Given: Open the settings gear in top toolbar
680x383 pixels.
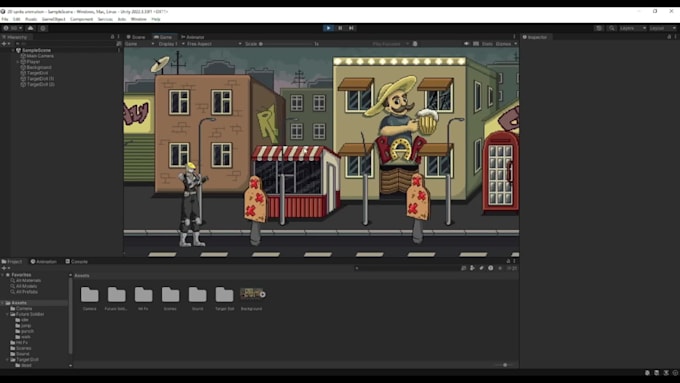Looking at the screenshot, I should pos(43,28).
